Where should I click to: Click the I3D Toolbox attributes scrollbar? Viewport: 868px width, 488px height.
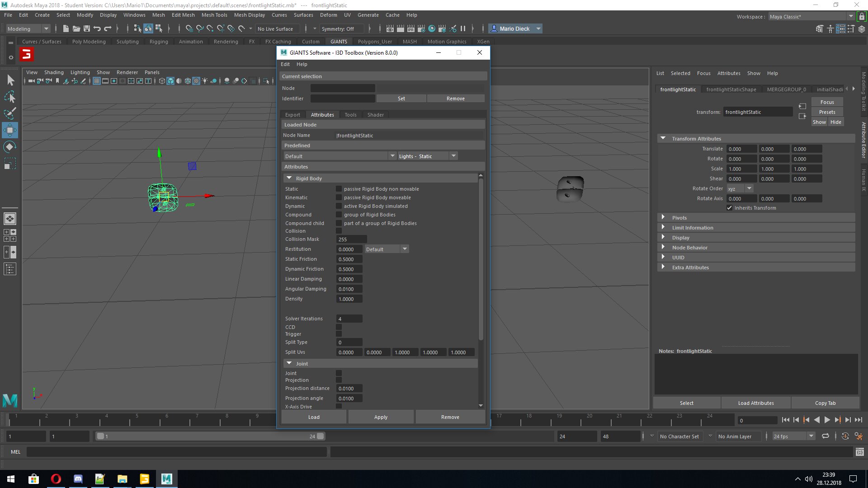[x=481, y=259]
